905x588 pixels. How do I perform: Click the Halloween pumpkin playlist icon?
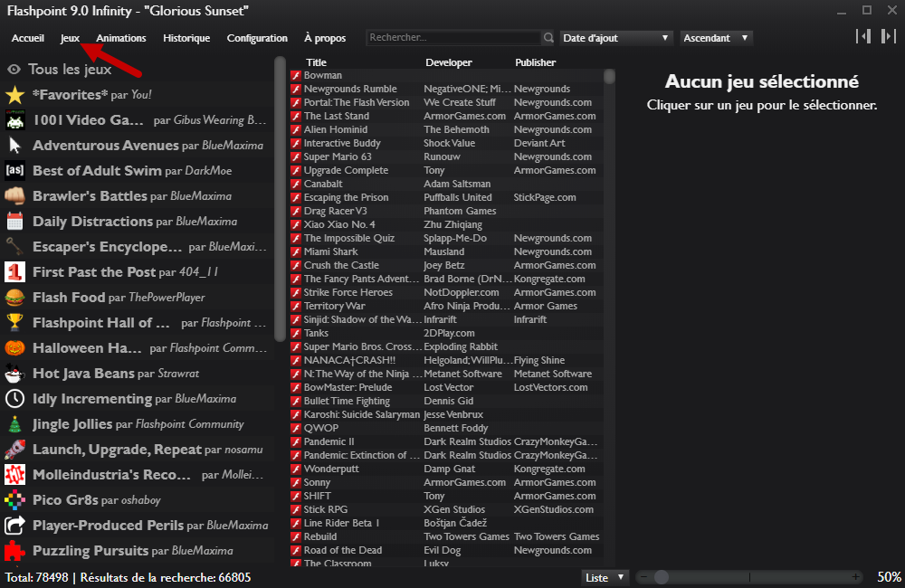[x=15, y=348]
